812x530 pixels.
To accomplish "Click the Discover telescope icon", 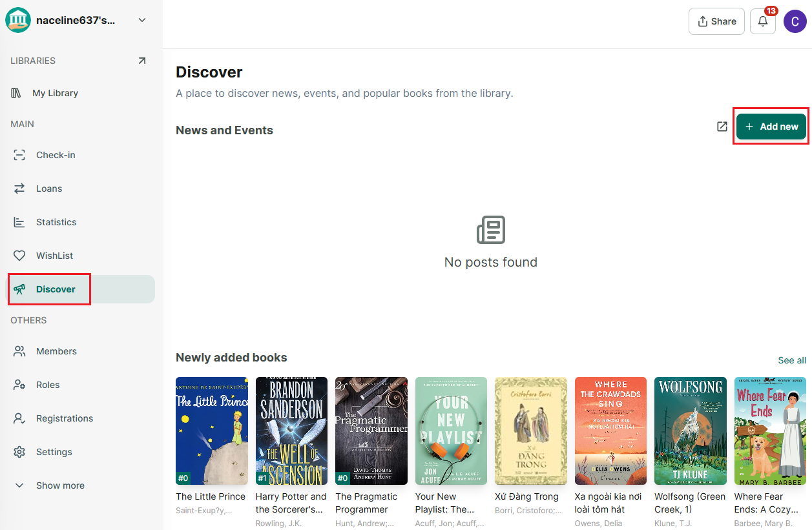I will point(19,289).
